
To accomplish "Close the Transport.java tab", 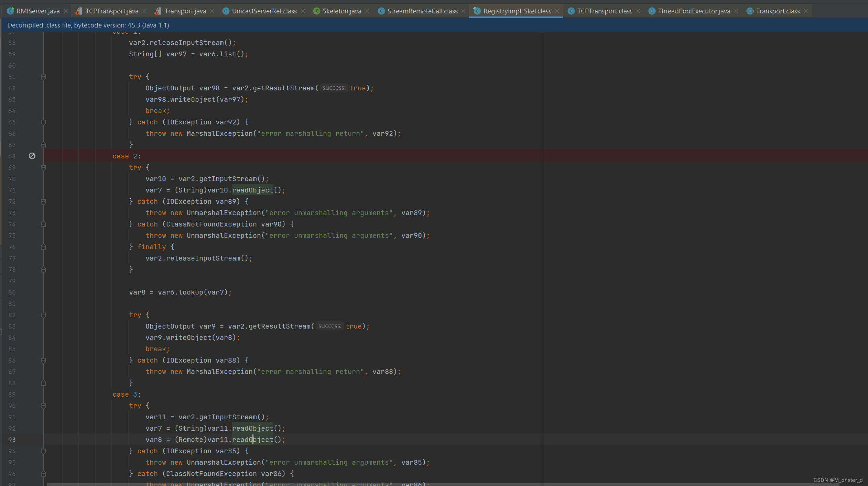I will pos(212,11).
